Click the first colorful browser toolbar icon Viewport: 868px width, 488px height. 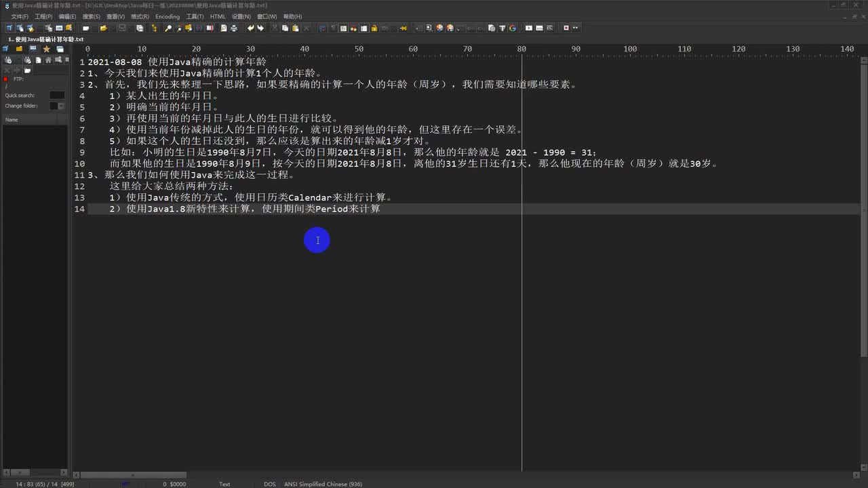pyautogui.click(x=439, y=28)
